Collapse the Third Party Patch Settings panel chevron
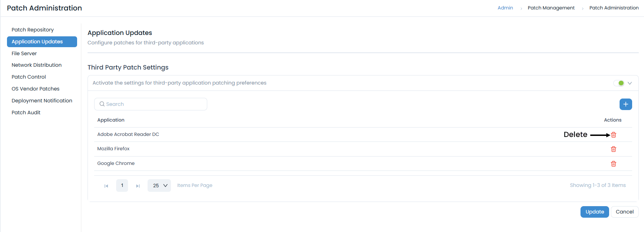The image size is (644, 232). (x=630, y=83)
